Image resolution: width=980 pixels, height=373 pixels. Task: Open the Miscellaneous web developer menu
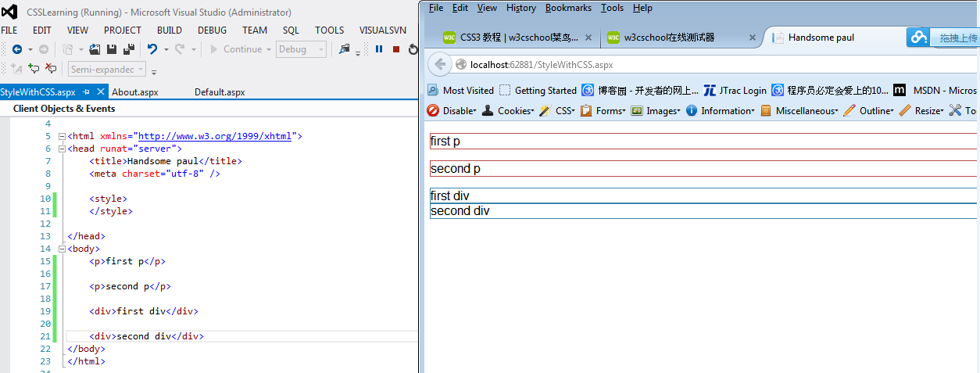click(x=799, y=111)
